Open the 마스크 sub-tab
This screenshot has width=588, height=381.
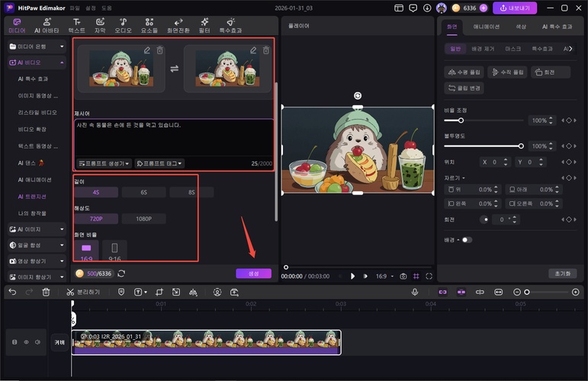(x=513, y=49)
